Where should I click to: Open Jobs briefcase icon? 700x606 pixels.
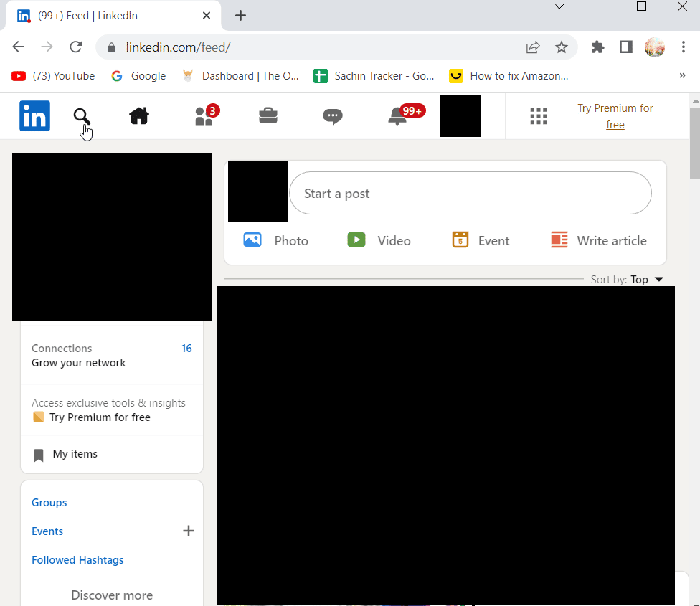[x=268, y=116]
